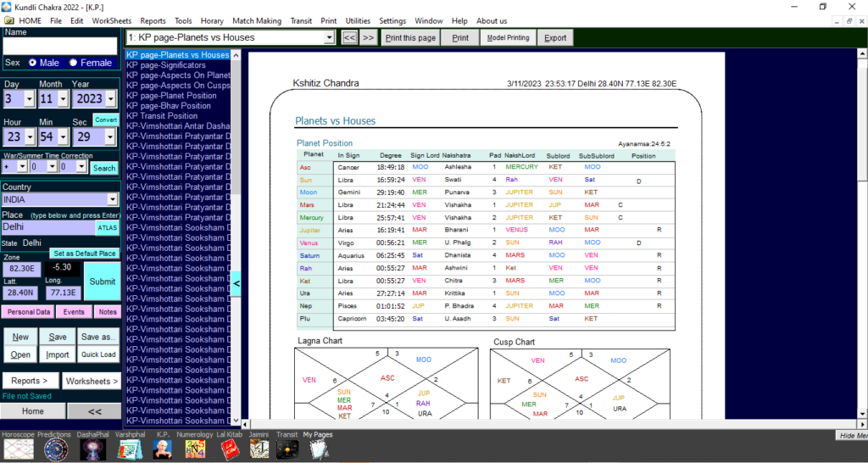Click the page list scroll down arrow
Screen dimensions: 868x463
pyautogui.click(x=236, y=421)
